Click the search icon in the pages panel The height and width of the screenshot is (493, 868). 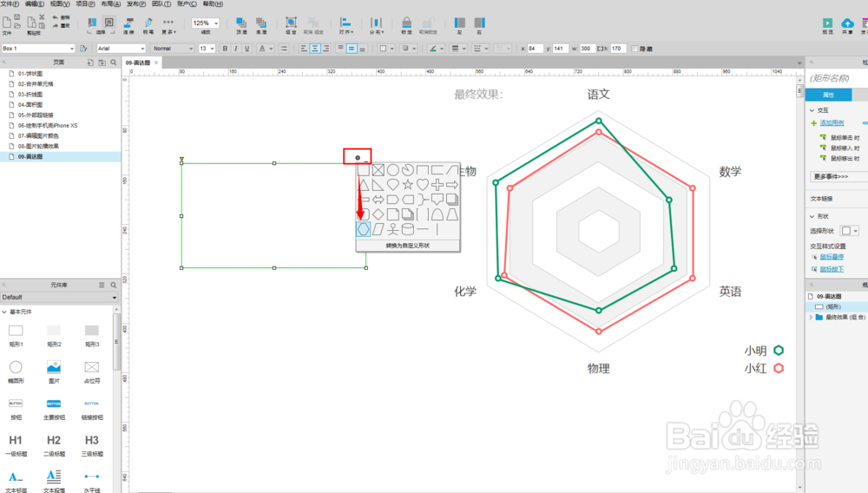pyautogui.click(x=114, y=62)
